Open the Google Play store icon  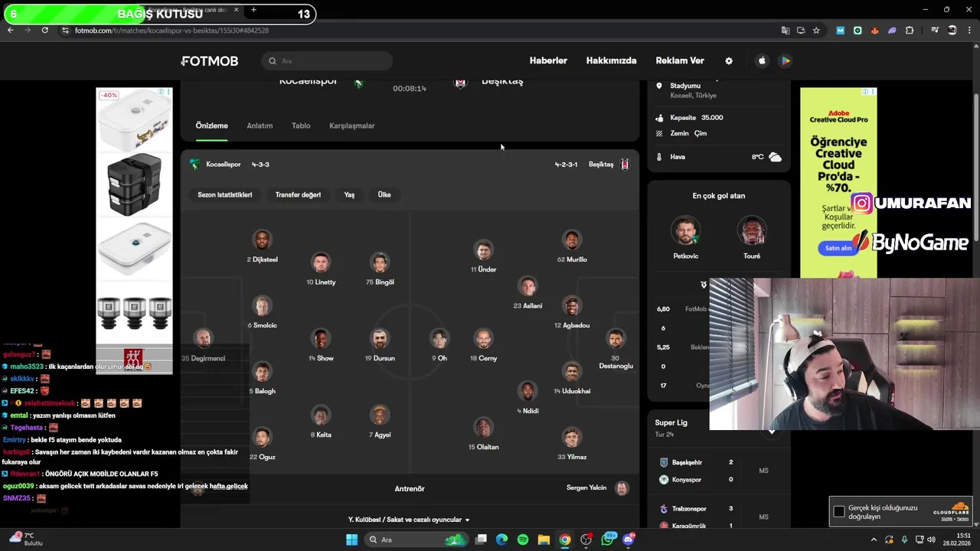pyautogui.click(x=785, y=60)
